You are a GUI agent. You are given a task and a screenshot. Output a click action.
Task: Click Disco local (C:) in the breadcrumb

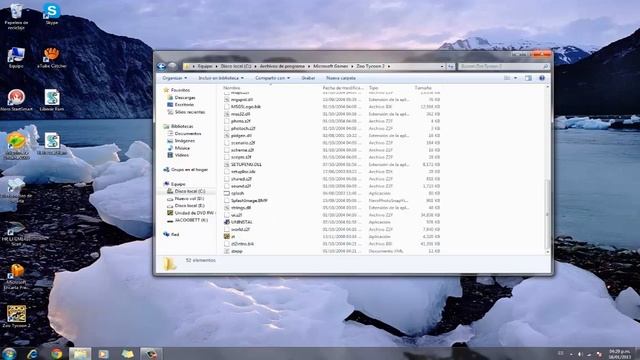236,66
